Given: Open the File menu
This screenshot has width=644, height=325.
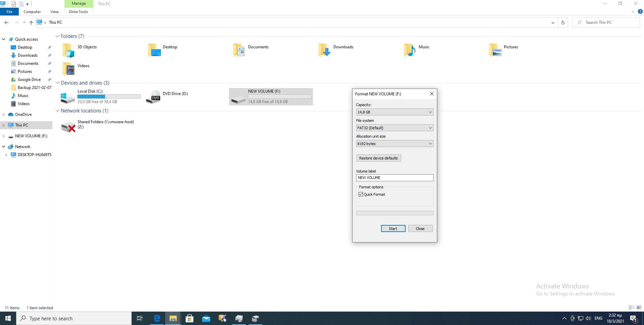Looking at the screenshot, I should coord(9,12).
